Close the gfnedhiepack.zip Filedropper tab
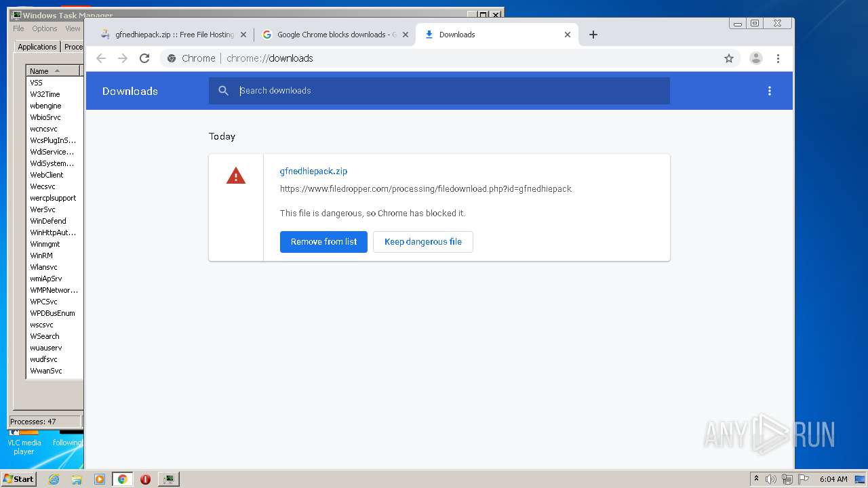This screenshot has height=488, width=868. tap(243, 35)
